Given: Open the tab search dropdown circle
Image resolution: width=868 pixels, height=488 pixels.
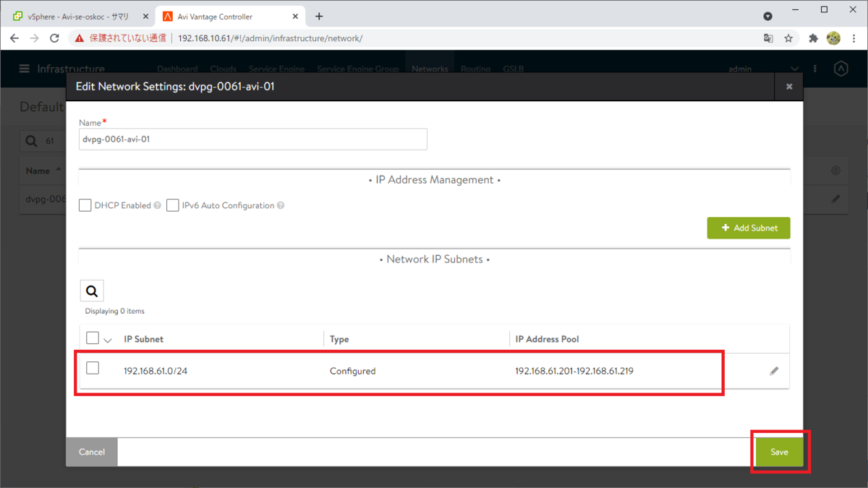Looking at the screenshot, I should [x=768, y=16].
